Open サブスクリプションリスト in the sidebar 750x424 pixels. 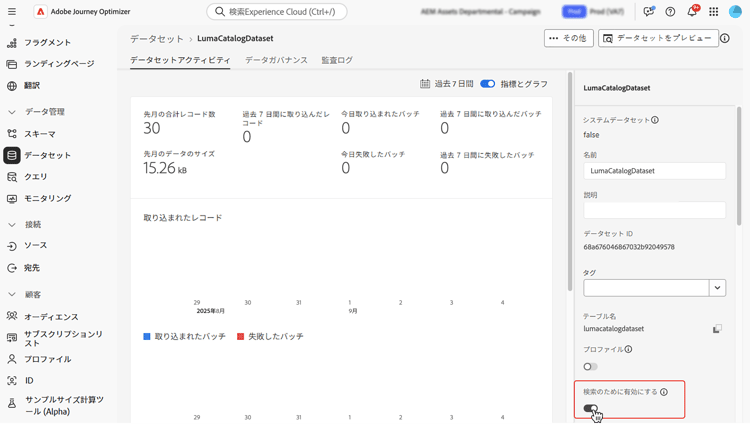tap(64, 338)
